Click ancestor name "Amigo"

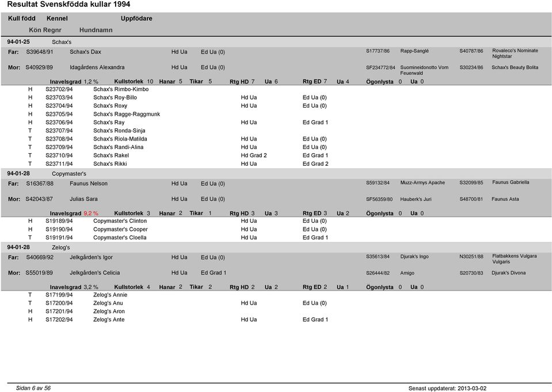(x=408, y=273)
